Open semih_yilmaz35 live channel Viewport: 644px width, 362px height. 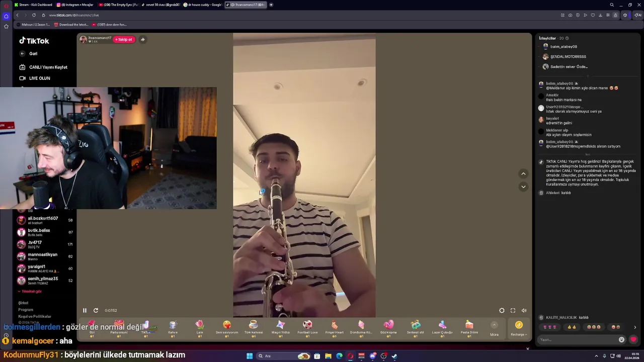pyautogui.click(x=45, y=281)
